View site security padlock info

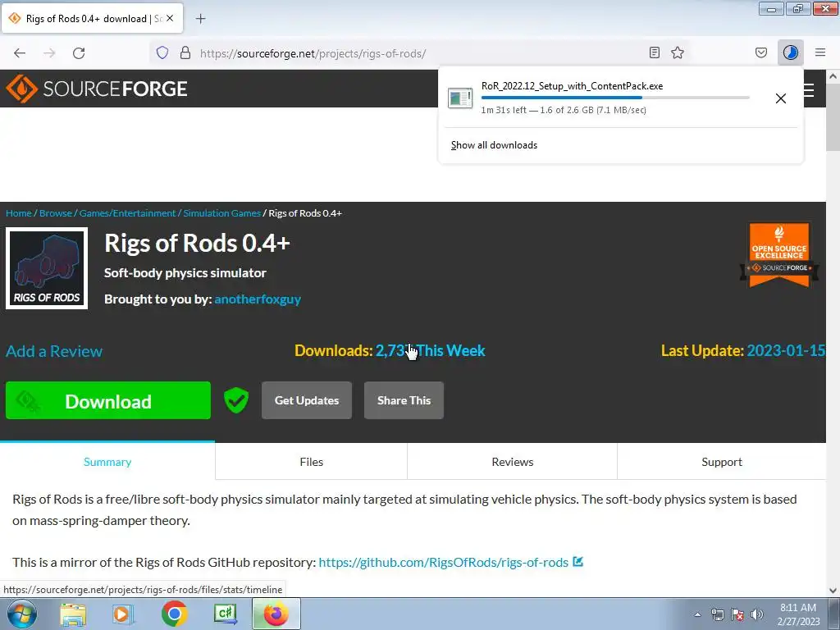pos(185,52)
